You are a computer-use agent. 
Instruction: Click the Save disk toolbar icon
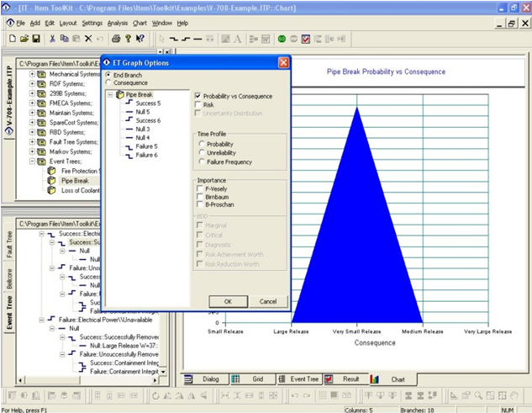(x=35, y=39)
